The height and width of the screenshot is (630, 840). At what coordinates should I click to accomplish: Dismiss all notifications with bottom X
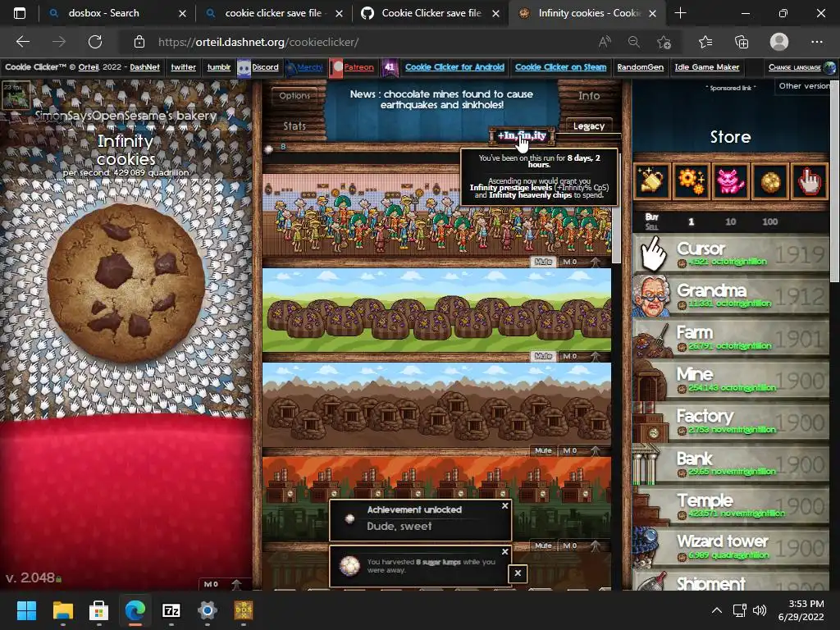coord(518,573)
